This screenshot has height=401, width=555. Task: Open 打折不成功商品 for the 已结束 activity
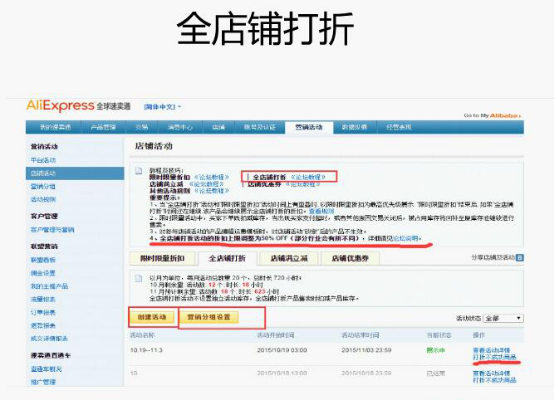pos(494,380)
